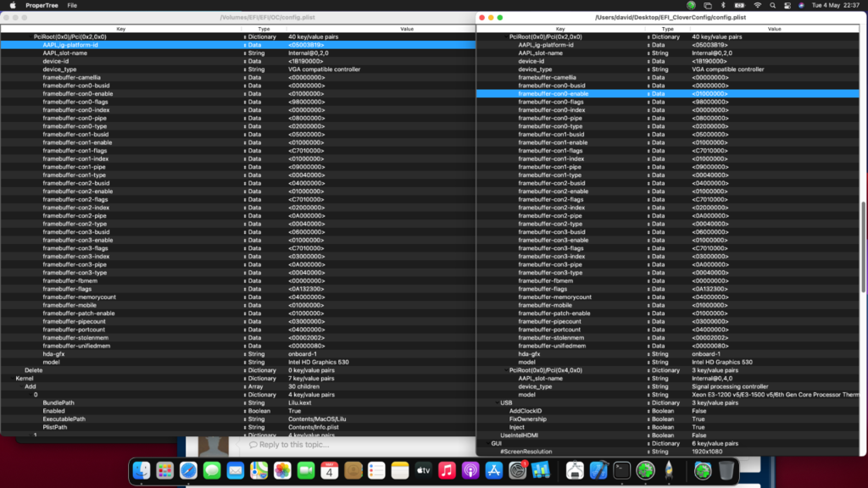Viewport: 868px width, 488px height.
Task: Open System Preferences from the dock
Action: 518,470
